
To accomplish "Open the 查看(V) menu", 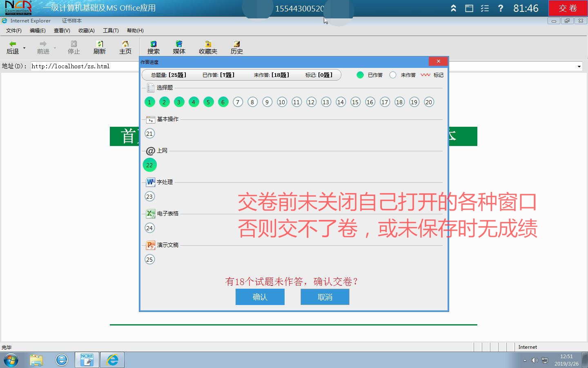I will click(x=62, y=31).
